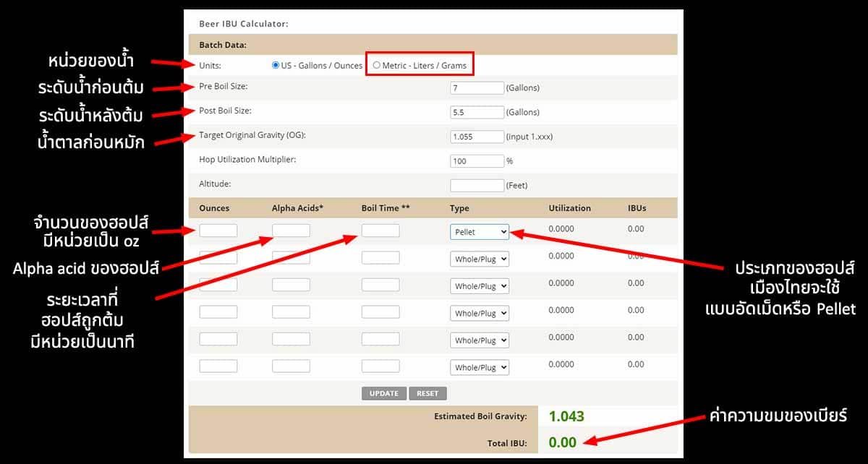
Task: Click the green Total IBU value
Action: coord(562,442)
